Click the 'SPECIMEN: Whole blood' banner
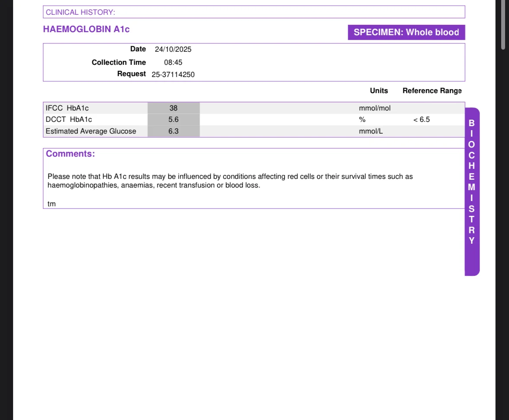Image resolution: width=509 pixels, height=420 pixels. (406, 33)
